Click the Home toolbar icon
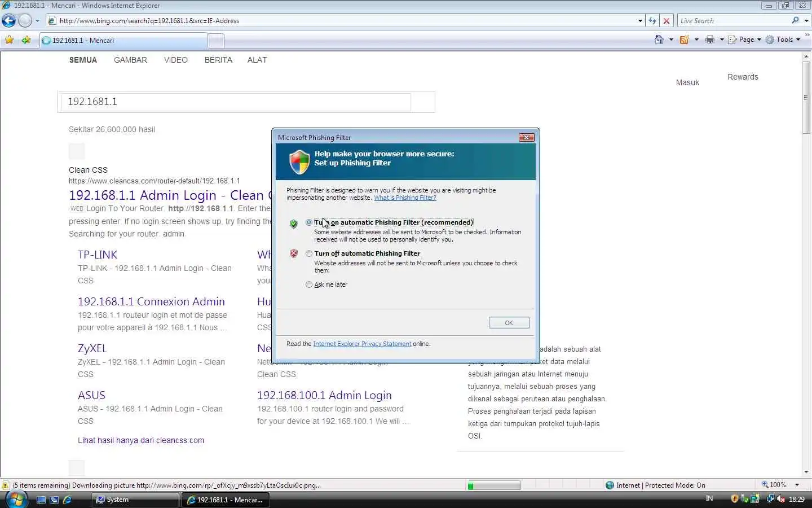 coord(659,40)
